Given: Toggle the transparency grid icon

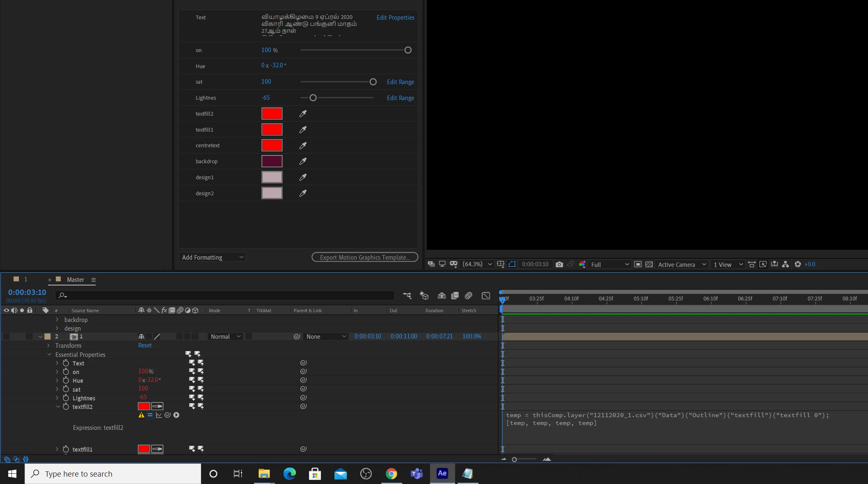Looking at the screenshot, I should click(649, 265).
